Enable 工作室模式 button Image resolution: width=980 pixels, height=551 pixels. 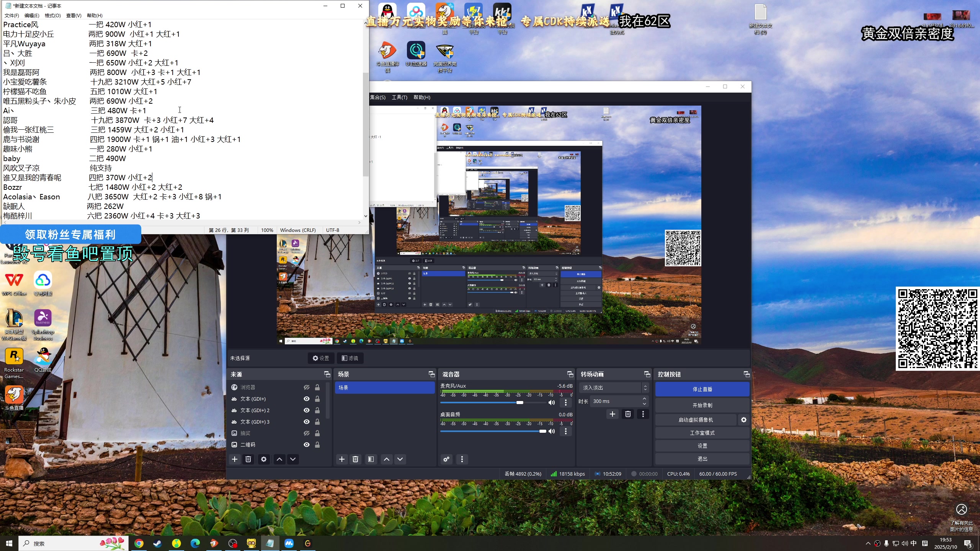(x=702, y=433)
